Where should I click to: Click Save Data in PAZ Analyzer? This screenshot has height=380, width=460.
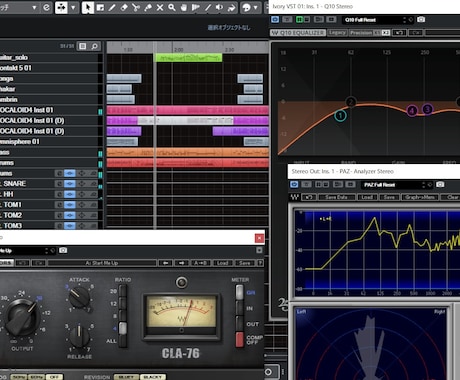coord(336,197)
